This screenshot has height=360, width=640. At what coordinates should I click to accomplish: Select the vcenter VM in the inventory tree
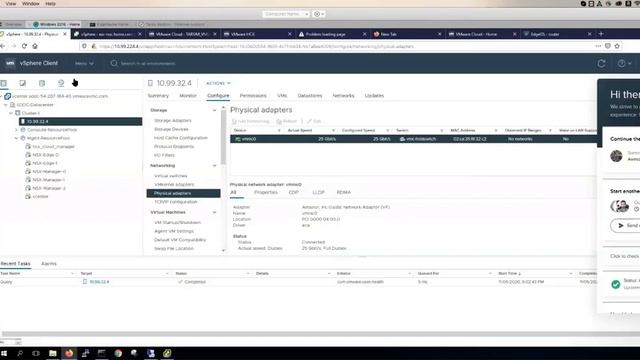(40, 196)
